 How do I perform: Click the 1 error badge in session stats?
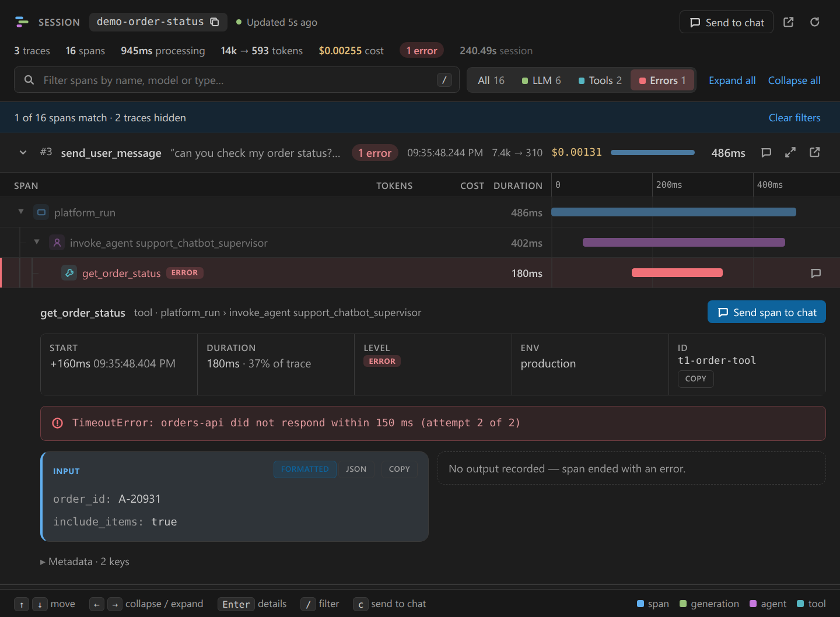pyautogui.click(x=422, y=51)
